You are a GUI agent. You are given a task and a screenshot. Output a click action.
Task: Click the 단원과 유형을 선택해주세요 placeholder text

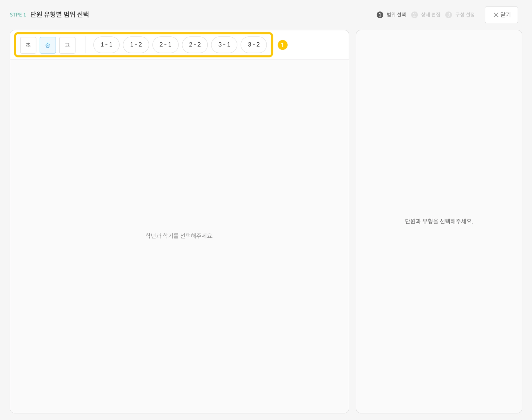pos(439,221)
